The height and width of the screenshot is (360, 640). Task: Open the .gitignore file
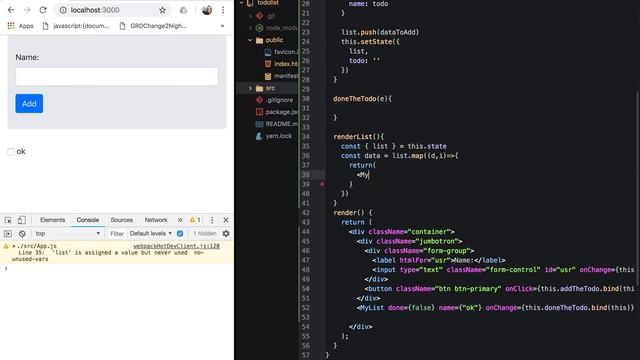(x=274, y=100)
